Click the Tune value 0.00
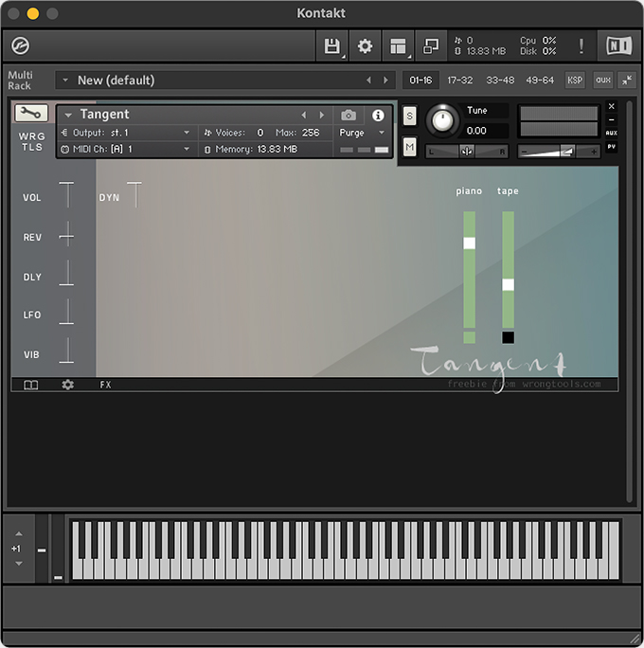The width and height of the screenshot is (644, 648). (476, 131)
